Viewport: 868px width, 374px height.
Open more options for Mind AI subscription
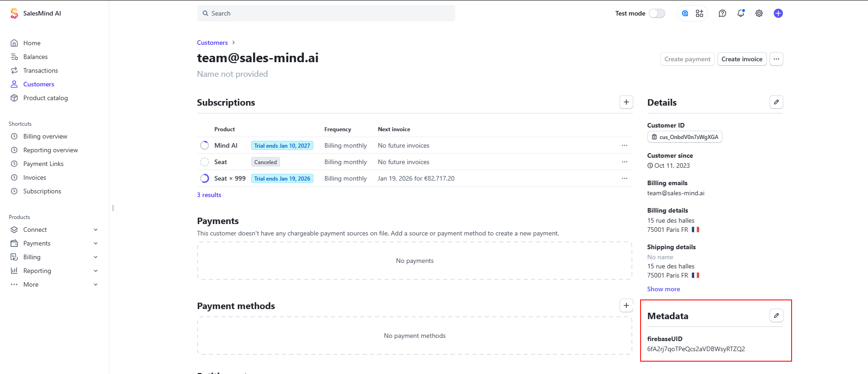pyautogui.click(x=624, y=145)
